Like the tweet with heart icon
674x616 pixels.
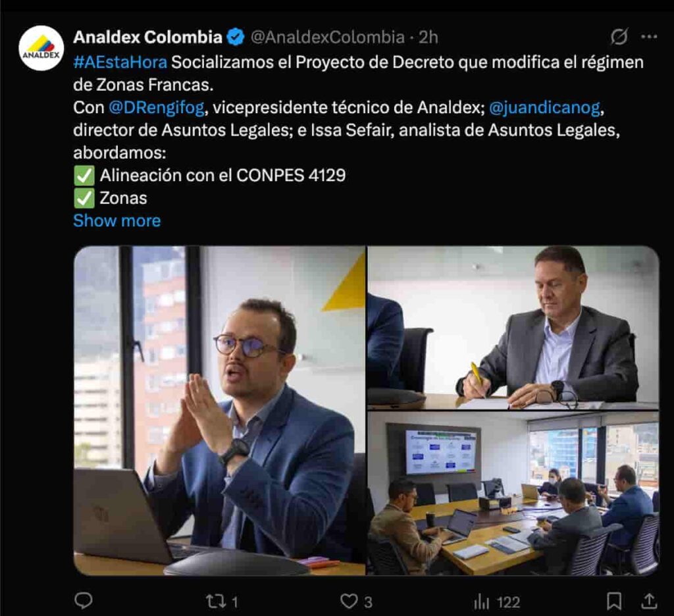coord(349,601)
